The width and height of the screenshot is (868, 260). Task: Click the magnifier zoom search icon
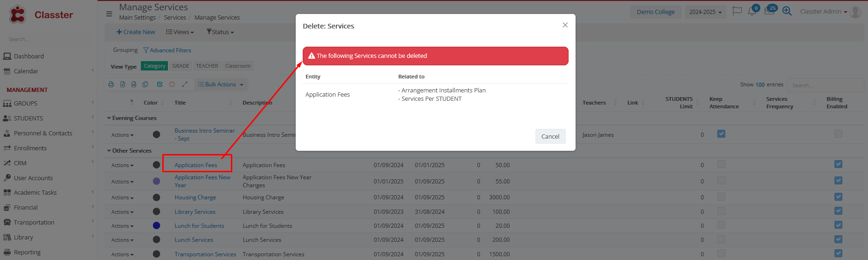[787, 11]
